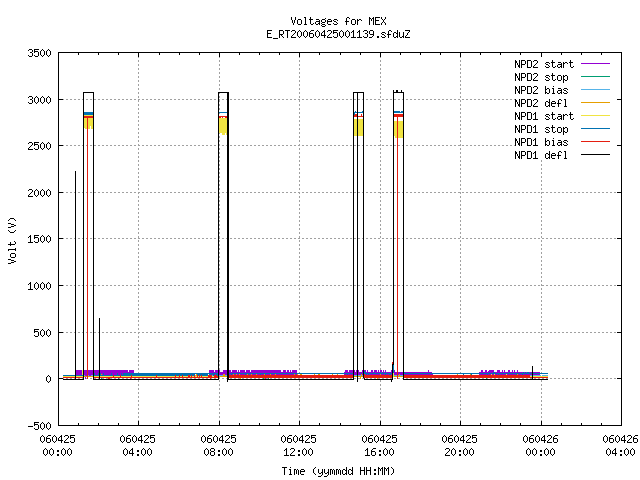Click the '060425 08:00' x-axis tick label
Viewport: 640px width, 480px height.
point(218,446)
